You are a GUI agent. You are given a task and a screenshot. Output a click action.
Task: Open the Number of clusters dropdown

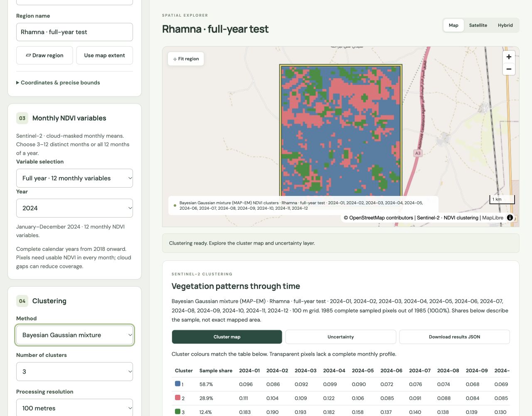click(x=75, y=371)
